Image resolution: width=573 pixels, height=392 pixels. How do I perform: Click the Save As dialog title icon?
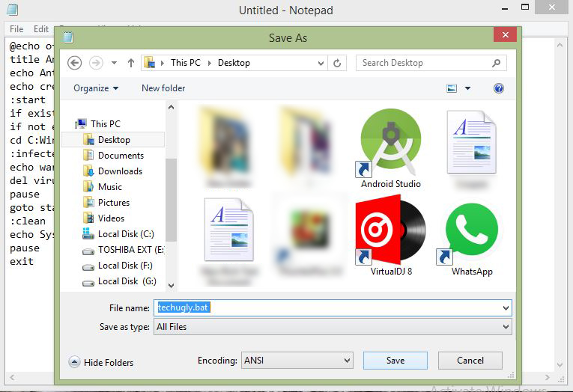tap(68, 37)
